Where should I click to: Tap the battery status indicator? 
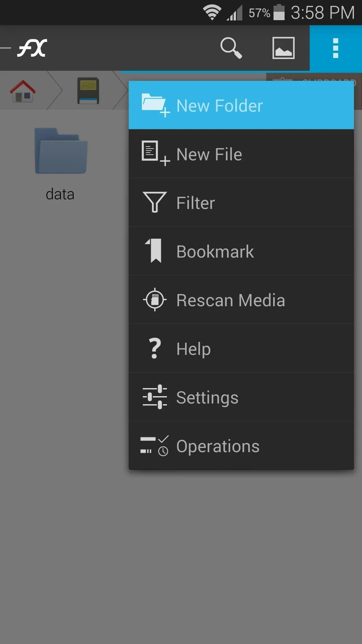(279, 12)
